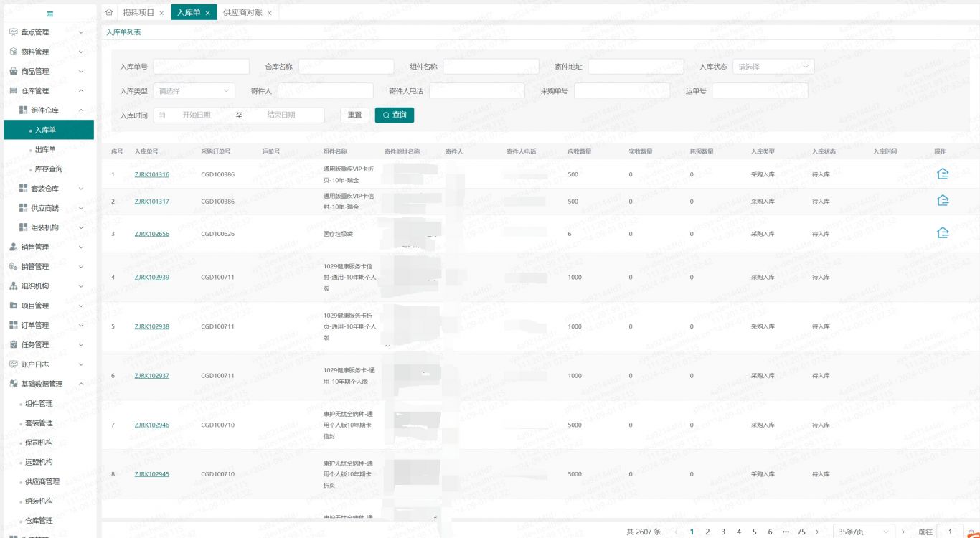Click the 商品管理 basket icon
Viewport: 980px width, 538px height.
[14, 71]
